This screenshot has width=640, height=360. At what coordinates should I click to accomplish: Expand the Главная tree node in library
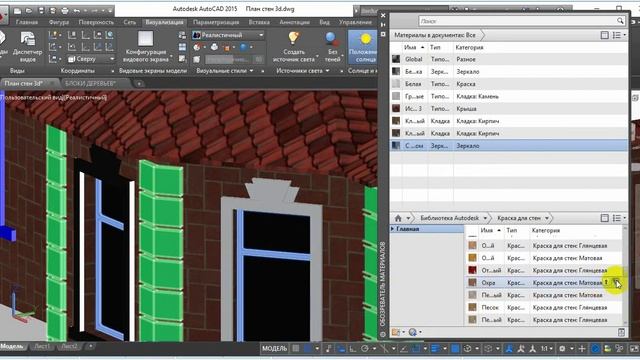pyautogui.click(x=393, y=229)
